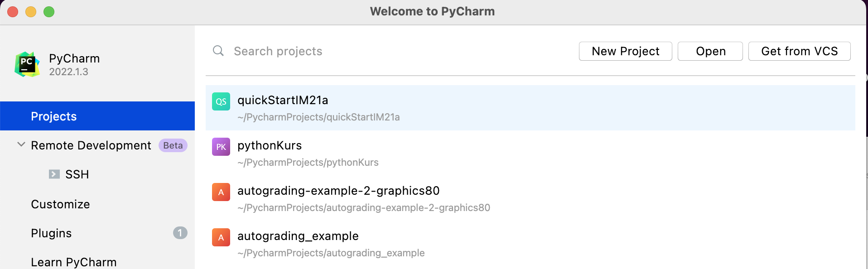
Task: Click Get from VCS button
Action: [799, 51]
